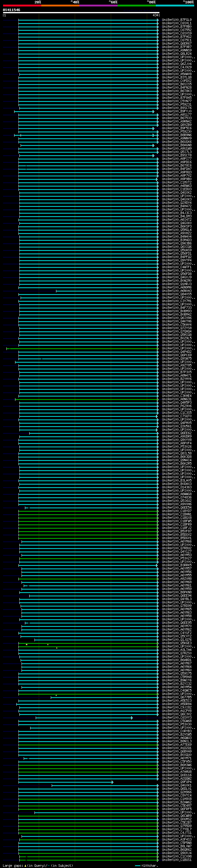
Task: Select the UniRef100_C3KHE4 label
Action: coord(176,396)
